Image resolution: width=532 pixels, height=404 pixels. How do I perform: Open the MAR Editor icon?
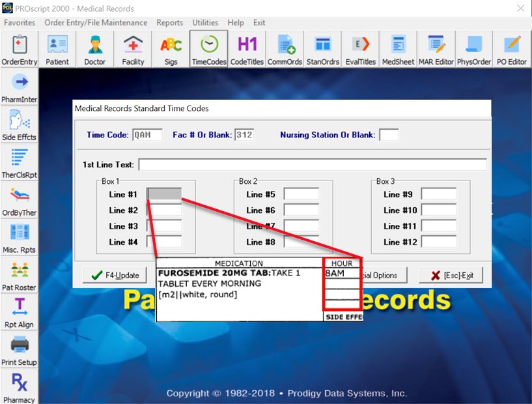click(x=436, y=50)
